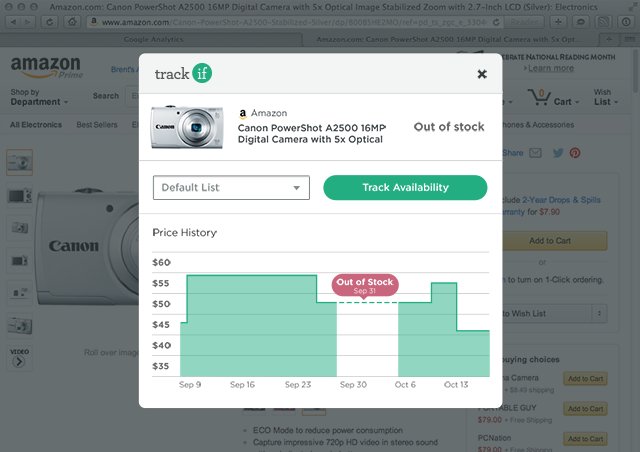The width and height of the screenshot is (640, 452).
Task: Click the Amazon store logo icon in popup
Action: (x=242, y=114)
